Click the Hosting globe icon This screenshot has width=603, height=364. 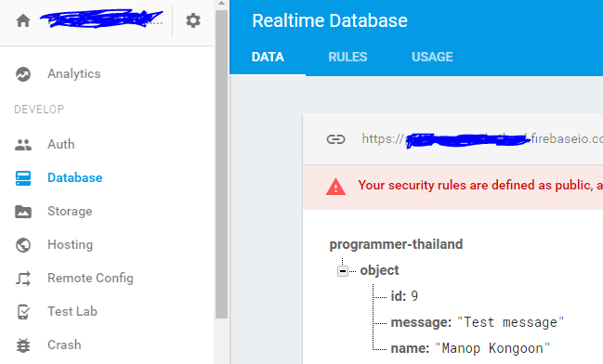coord(23,245)
